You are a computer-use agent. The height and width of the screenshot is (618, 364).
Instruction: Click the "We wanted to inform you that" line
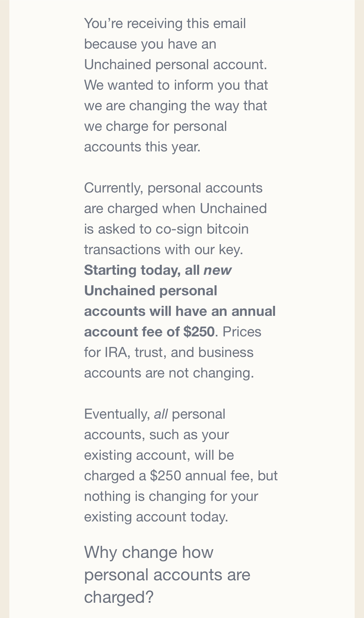[176, 85]
